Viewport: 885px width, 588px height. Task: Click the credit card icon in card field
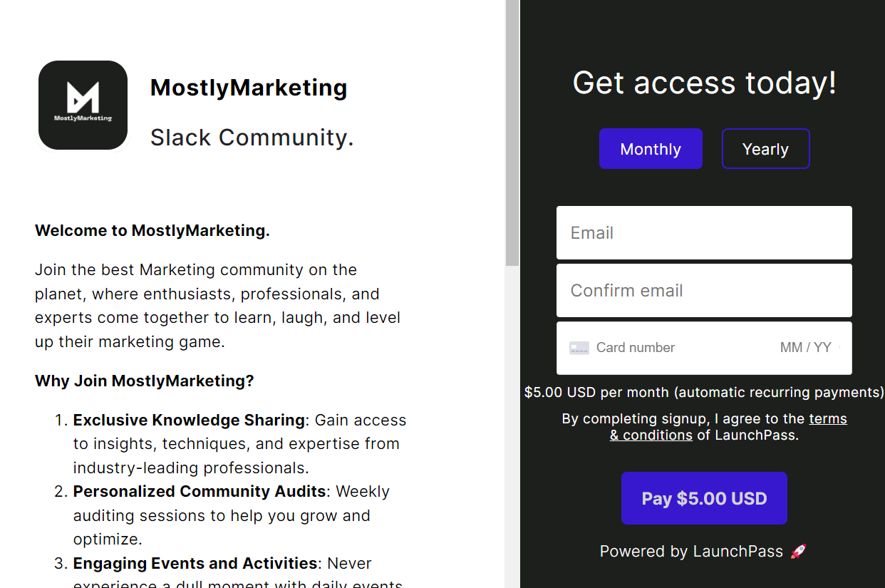click(579, 348)
